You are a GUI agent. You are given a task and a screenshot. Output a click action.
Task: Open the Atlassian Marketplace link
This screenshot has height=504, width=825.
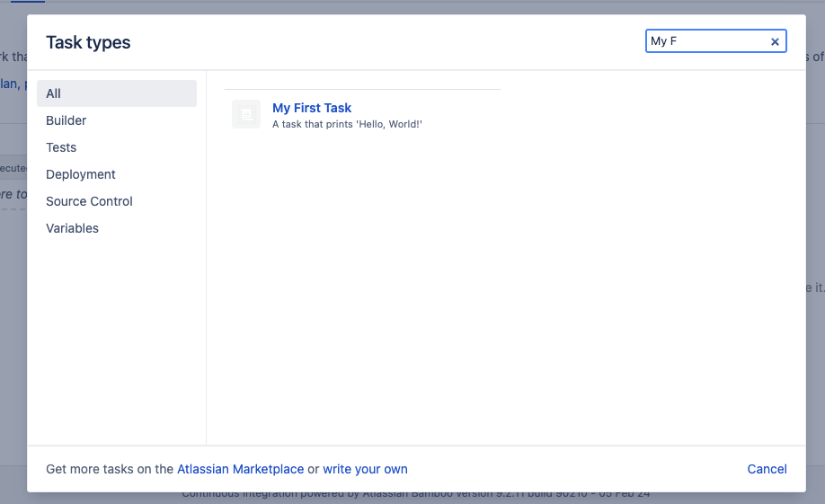coord(240,469)
